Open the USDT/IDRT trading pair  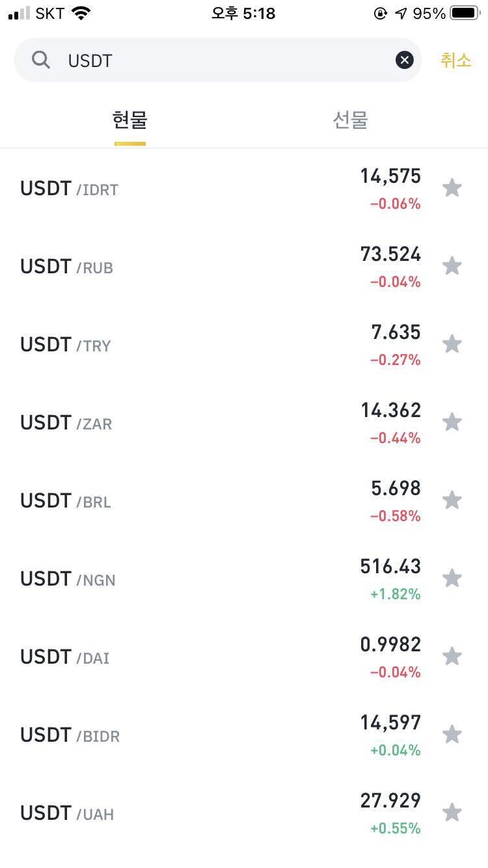click(70, 189)
